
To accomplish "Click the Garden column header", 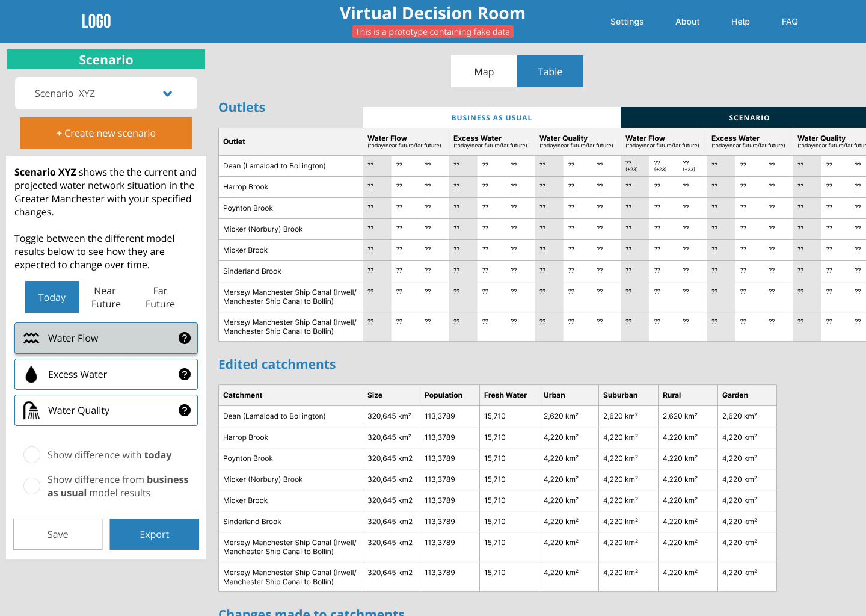I will 735,395.
